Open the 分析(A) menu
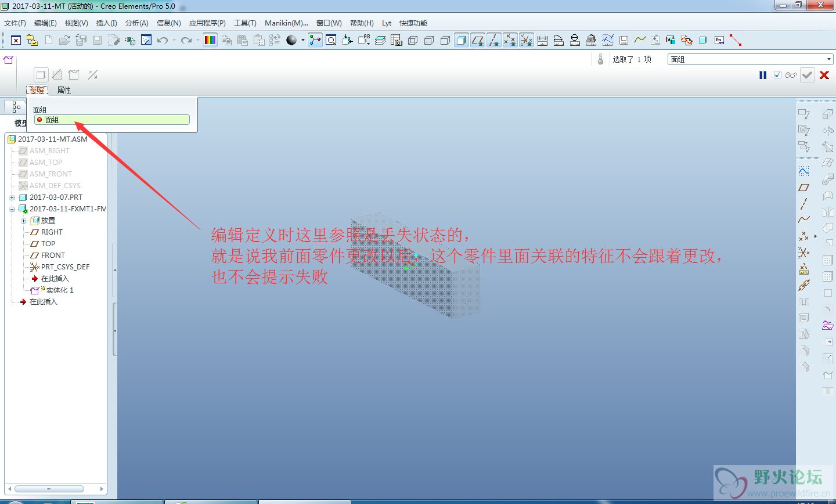The height and width of the screenshot is (504, 836). 137,23
